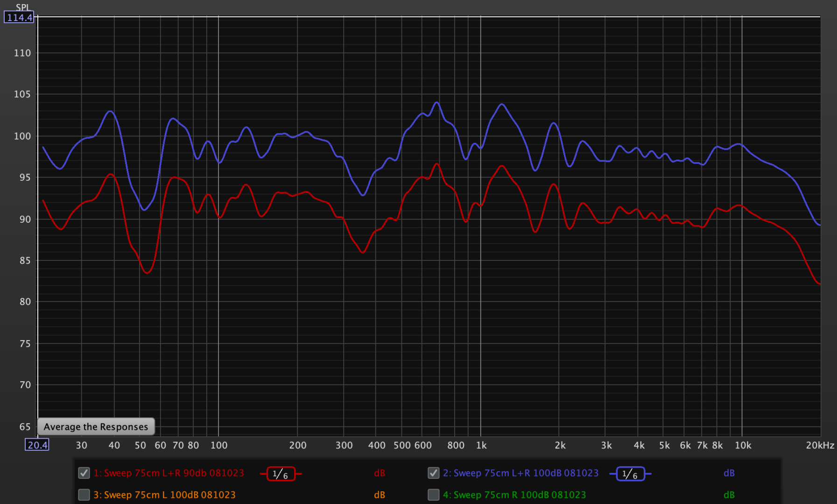
Task: Click the 1k frequency axis label
Action: point(481,445)
